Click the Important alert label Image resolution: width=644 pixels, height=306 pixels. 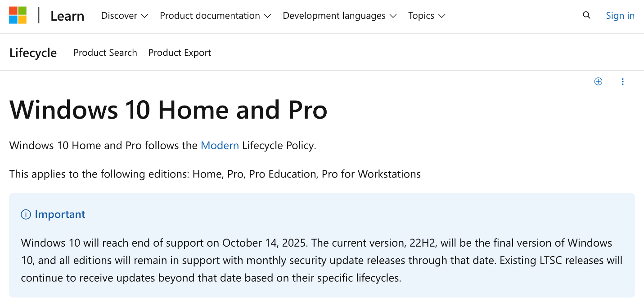pyautogui.click(x=60, y=214)
